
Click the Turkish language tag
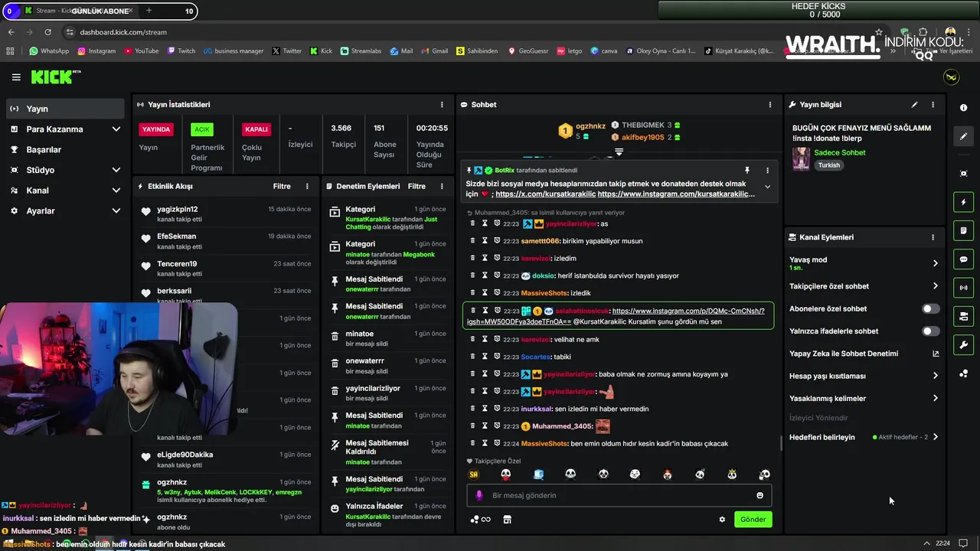[x=829, y=165]
